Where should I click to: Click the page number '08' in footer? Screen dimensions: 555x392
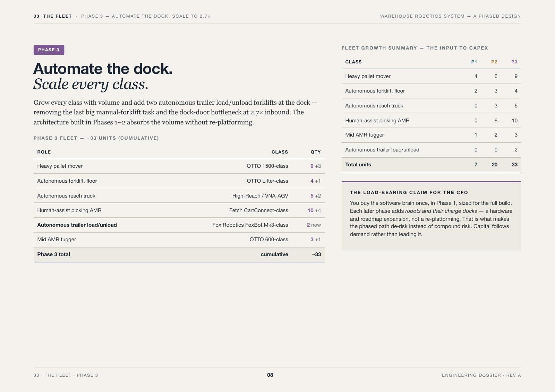[270, 375]
